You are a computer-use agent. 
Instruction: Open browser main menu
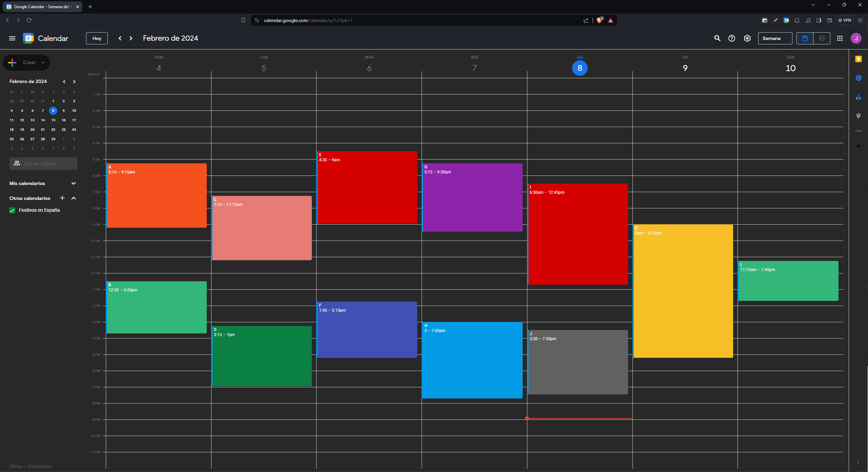(x=860, y=20)
